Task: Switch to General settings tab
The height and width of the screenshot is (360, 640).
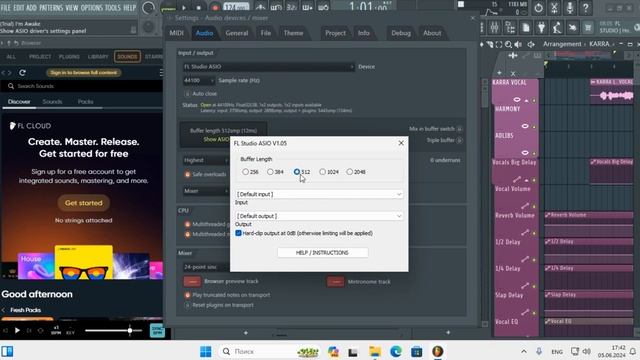Action: (x=237, y=33)
